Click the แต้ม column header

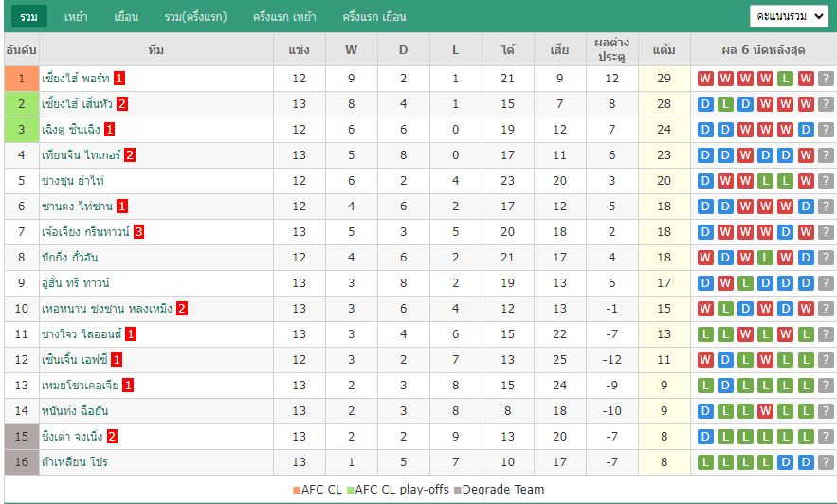[x=664, y=49]
